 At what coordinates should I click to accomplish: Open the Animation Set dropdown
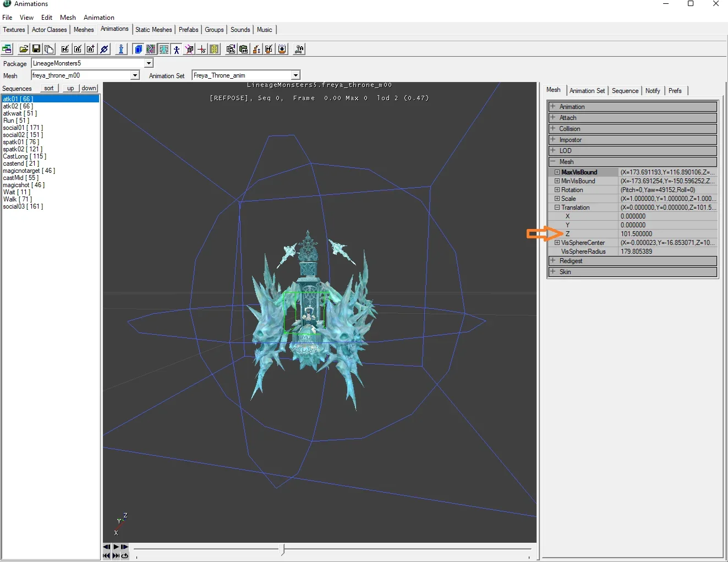tap(295, 75)
